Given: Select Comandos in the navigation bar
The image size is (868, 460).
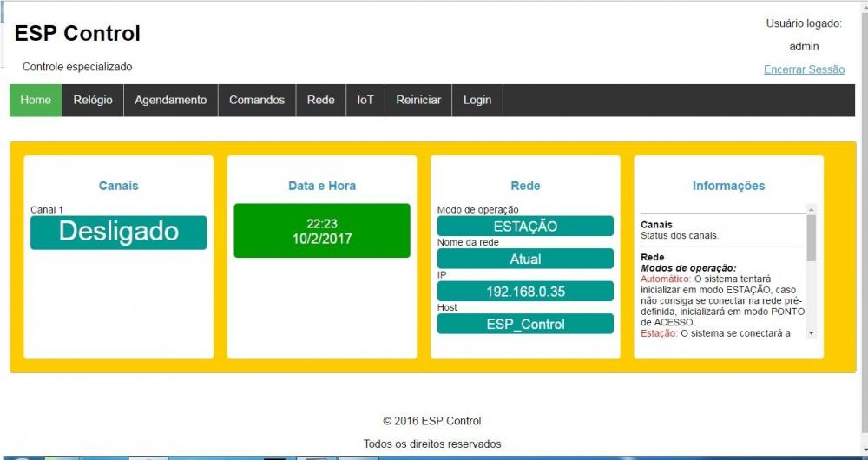Looking at the screenshot, I should (256, 100).
